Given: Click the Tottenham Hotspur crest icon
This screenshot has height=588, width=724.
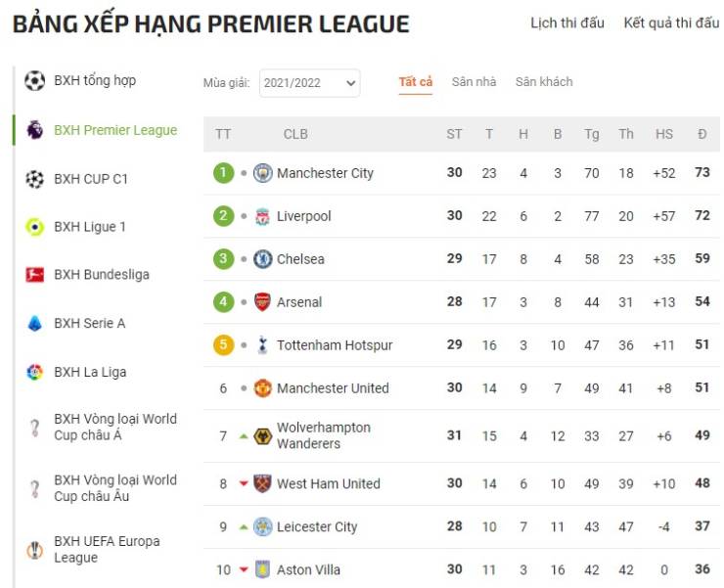Looking at the screenshot, I should pyautogui.click(x=263, y=345).
